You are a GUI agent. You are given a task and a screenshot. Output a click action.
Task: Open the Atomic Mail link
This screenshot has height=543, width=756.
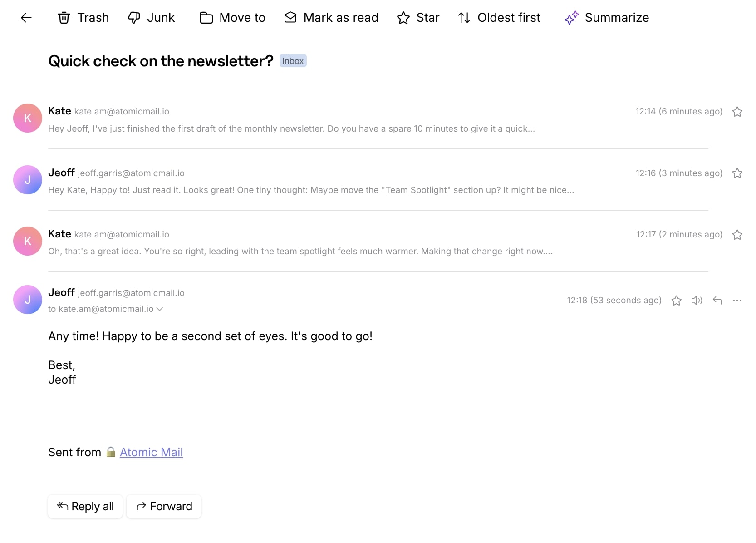coord(151,452)
